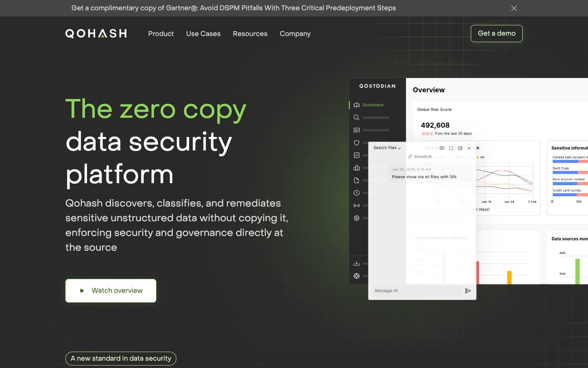
Task: Click the bar chart icon in sidebar
Action: pos(356,168)
